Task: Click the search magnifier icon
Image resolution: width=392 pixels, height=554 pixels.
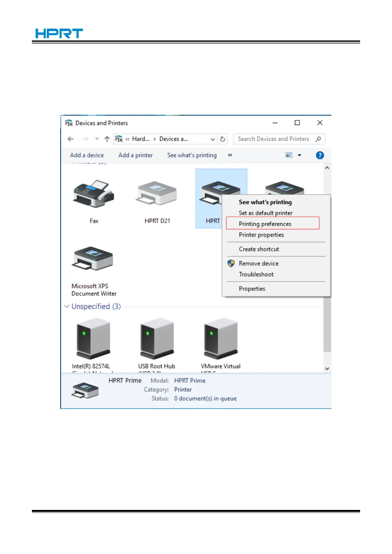Action: pos(318,139)
